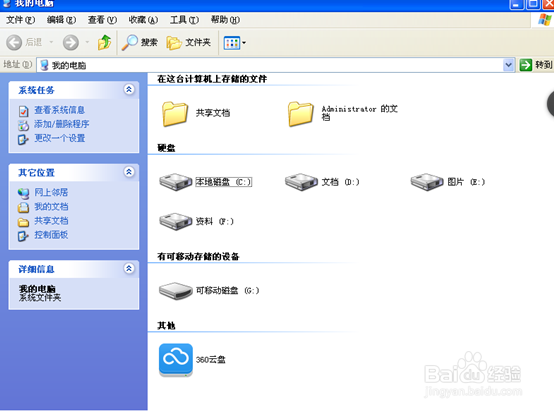Viewport: 554px width, 411px height.
Task: Select the 资料 (F:) drive icon
Action: [x=176, y=221]
